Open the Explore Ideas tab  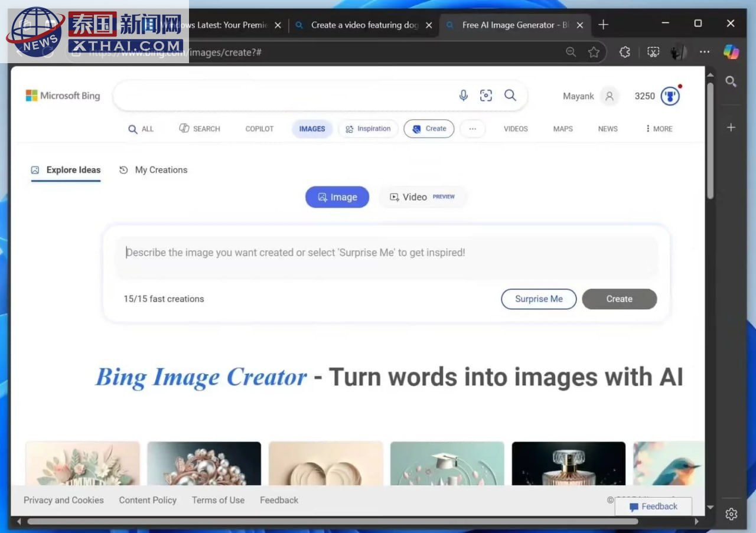[x=66, y=170]
